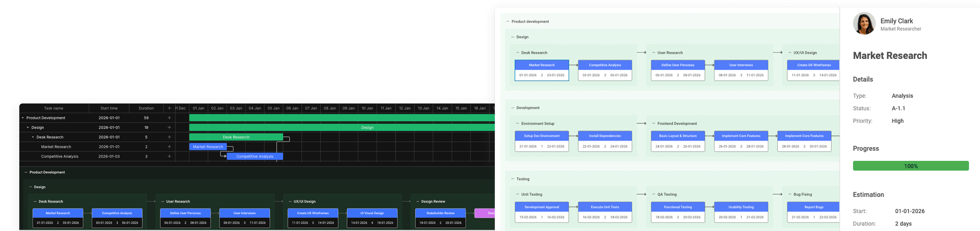Click the plus icon in the Product Development row
This screenshot has width=980, height=231.
pos(169,118)
